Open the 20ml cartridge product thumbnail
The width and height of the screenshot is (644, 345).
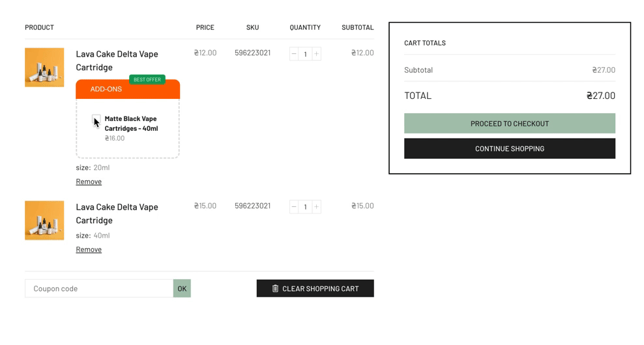(x=44, y=67)
